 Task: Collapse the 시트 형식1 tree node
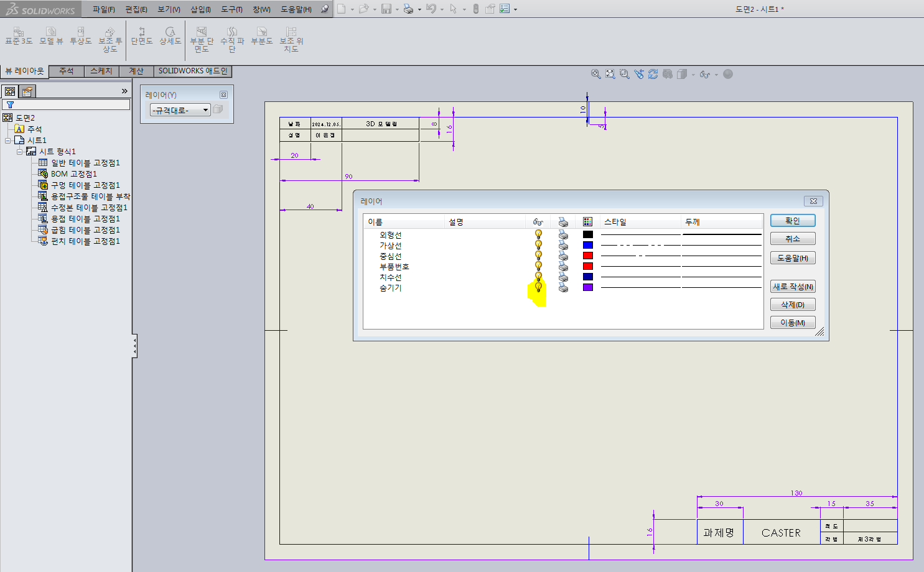point(19,152)
